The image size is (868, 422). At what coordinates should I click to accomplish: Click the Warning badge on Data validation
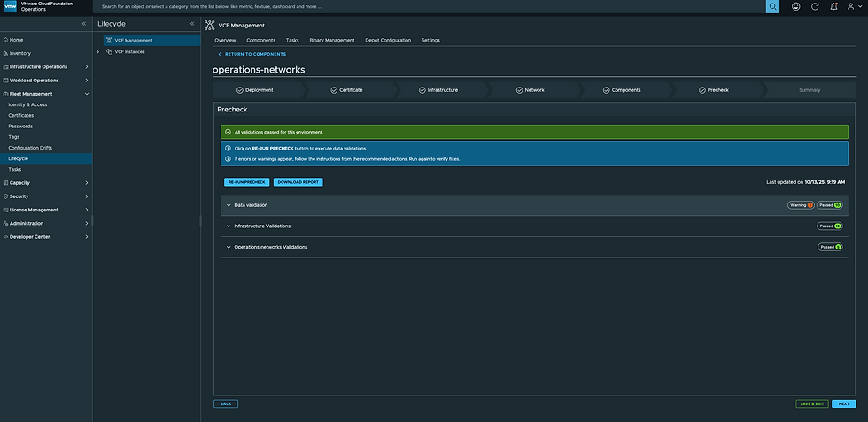[x=800, y=204]
